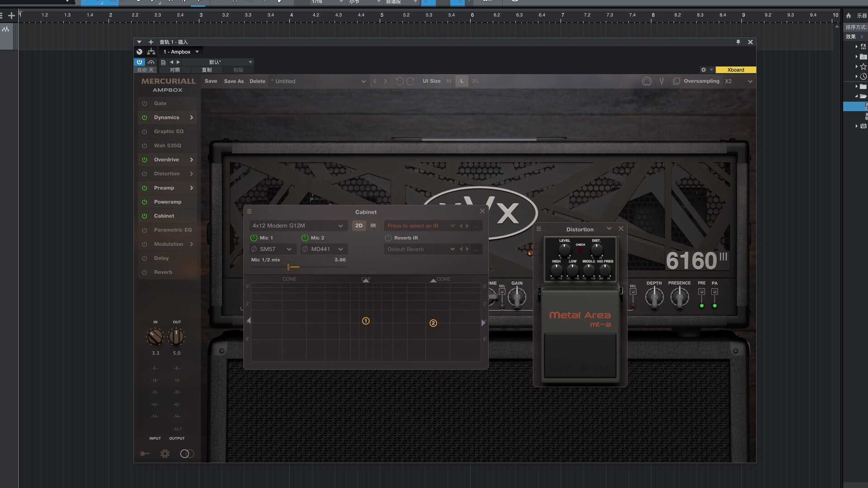Click the oversampling copy icon

tap(676, 81)
